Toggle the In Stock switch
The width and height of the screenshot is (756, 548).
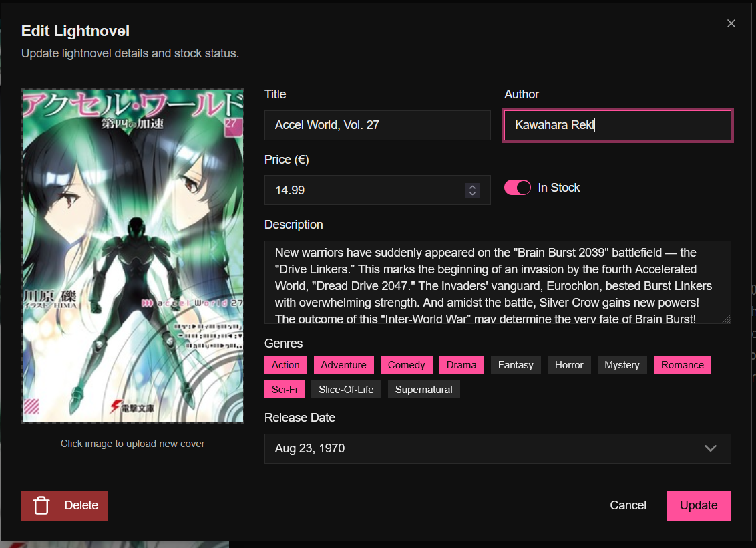pos(518,188)
